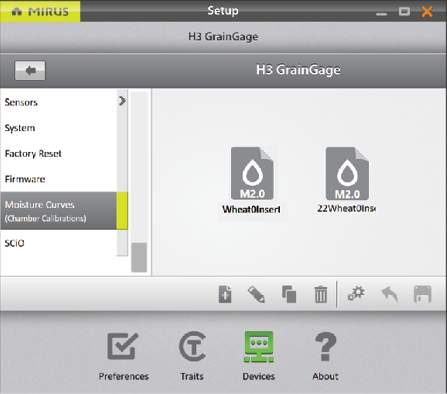The height and width of the screenshot is (394, 447).
Task: Select the Wheat0Insert moisture curve file
Action: pyautogui.click(x=252, y=182)
